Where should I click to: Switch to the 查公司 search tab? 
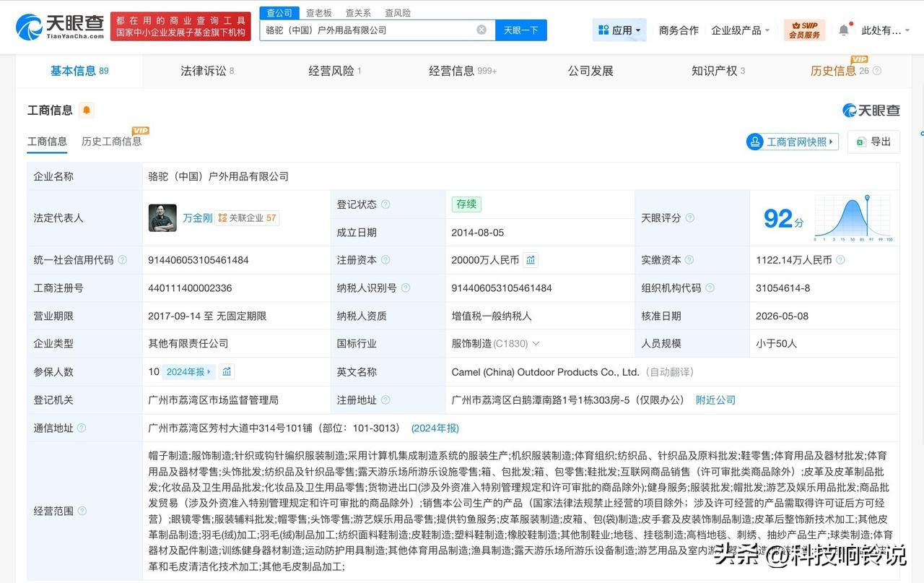pos(279,13)
